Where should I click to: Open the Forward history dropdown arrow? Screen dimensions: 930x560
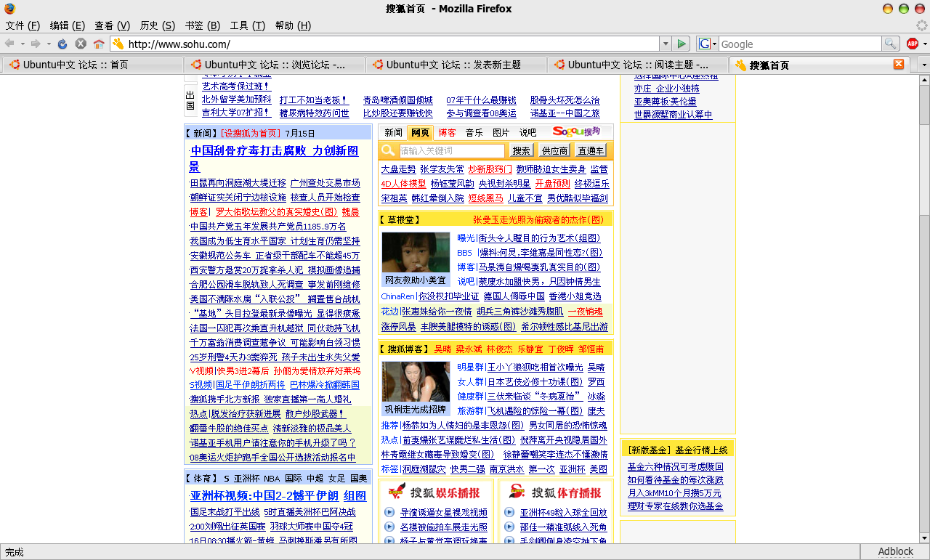click(47, 44)
